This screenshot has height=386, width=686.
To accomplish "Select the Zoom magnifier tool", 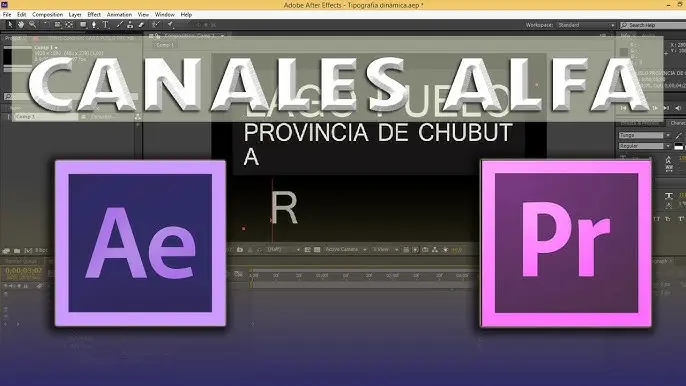I will [32, 25].
